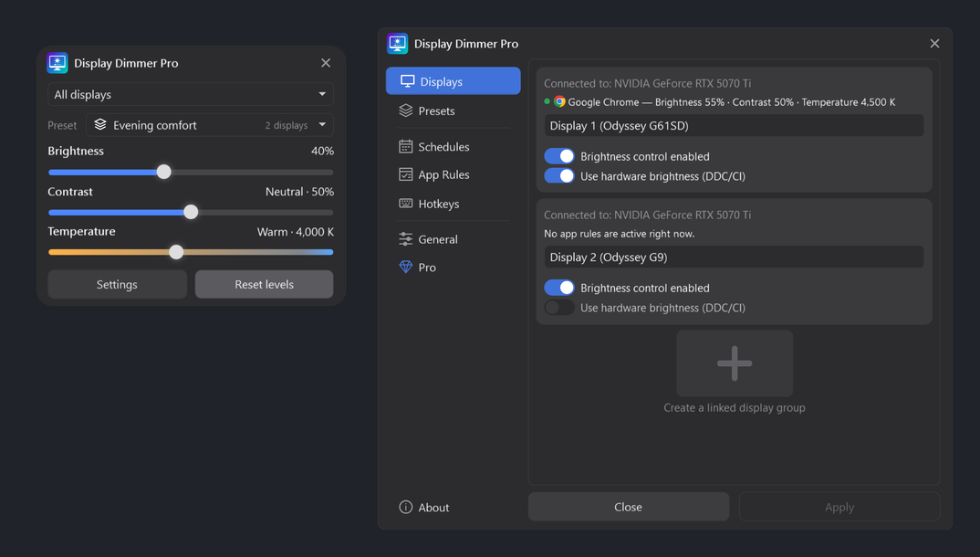980x557 pixels.
Task: Click the Schedules calendar icon
Action: point(406,146)
